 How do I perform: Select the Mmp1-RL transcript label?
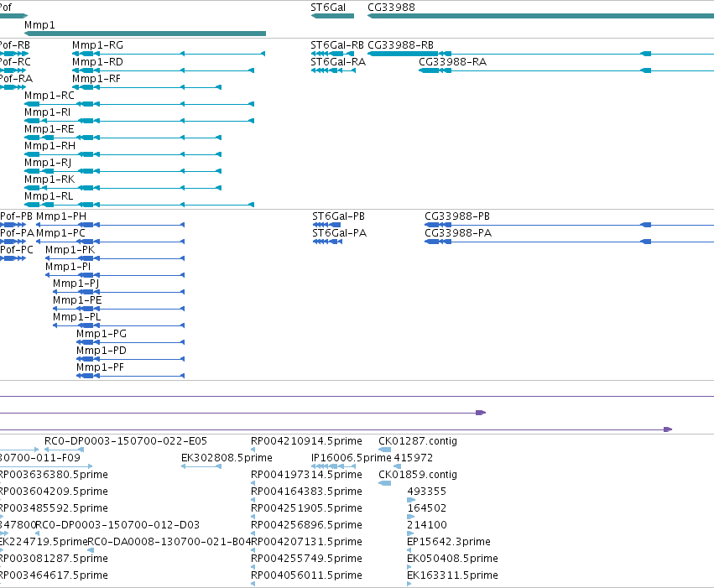pos(49,196)
